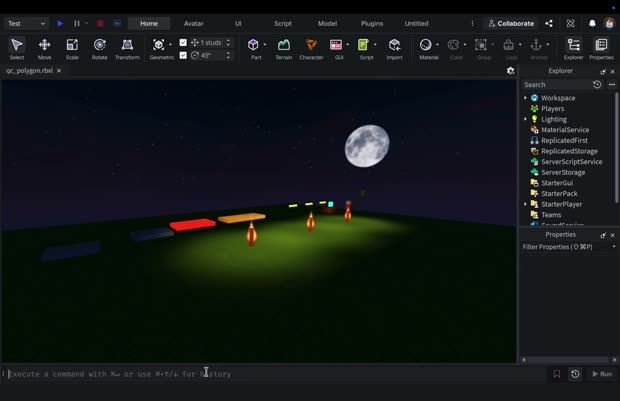Open command history clock icon

(x=575, y=374)
